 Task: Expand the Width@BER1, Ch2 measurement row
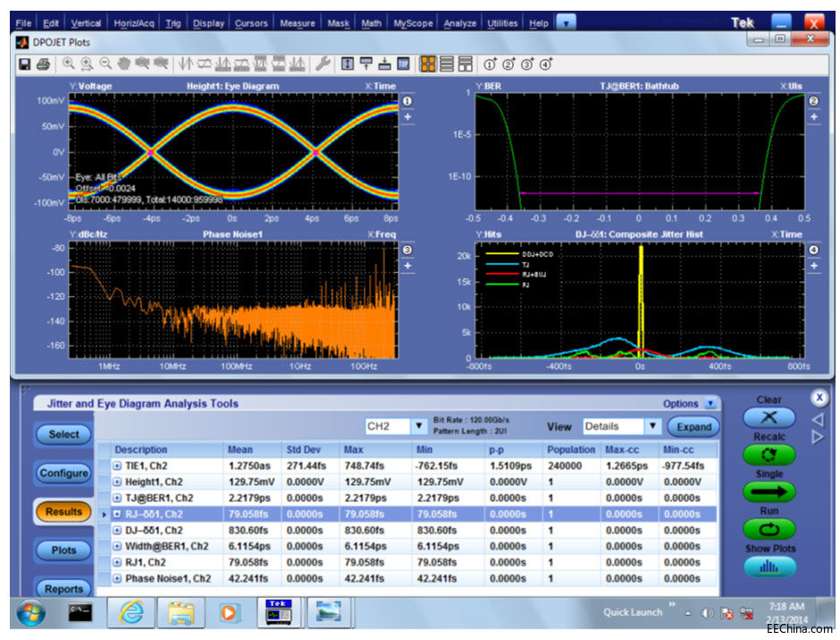pyautogui.click(x=117, y=546)
